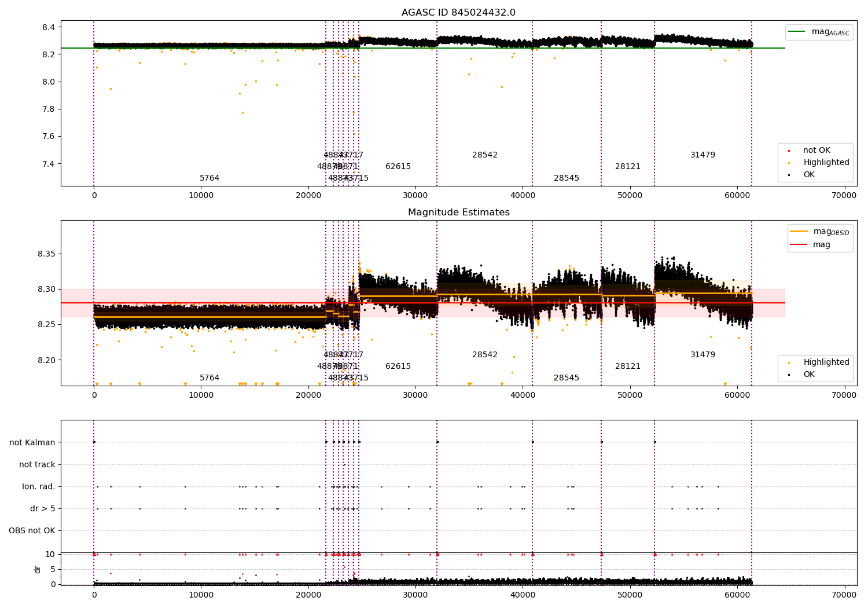
Task: Click the 7.4 y-axis tick label
Action: point(49,164)
